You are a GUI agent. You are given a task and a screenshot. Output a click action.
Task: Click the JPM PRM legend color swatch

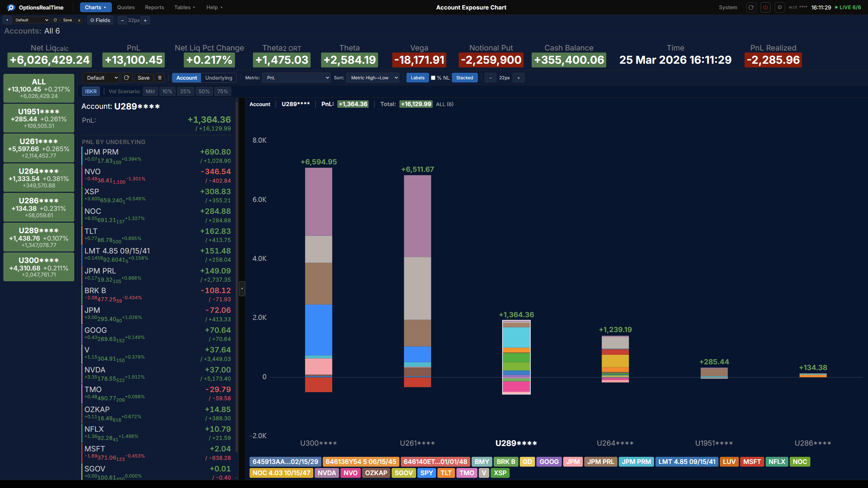[x=636, y=462]
